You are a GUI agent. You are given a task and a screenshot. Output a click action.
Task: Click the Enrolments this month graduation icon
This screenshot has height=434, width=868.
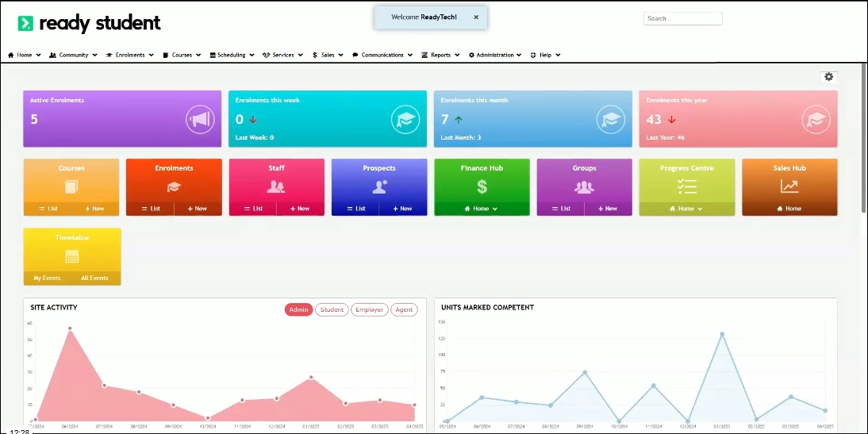611,119
